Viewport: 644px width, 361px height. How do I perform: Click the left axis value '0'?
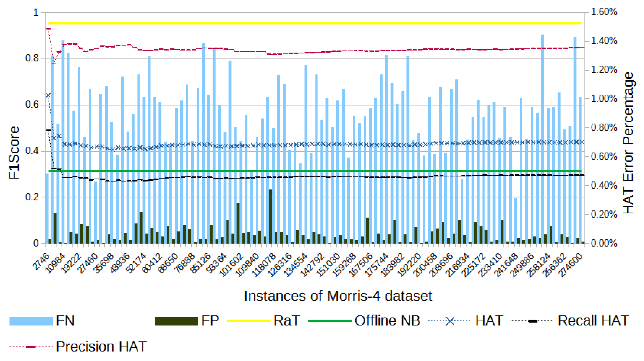click(x=36, y=243)
